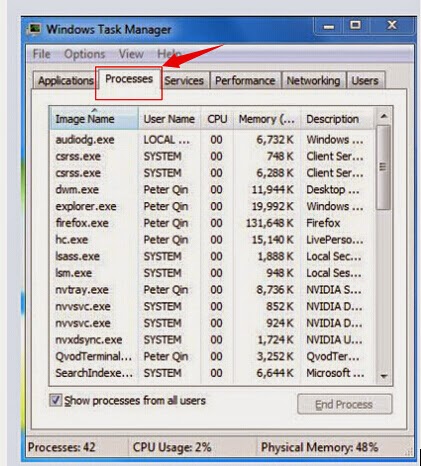
Task: Sort the list by CPU column
Action: (217, 119)
